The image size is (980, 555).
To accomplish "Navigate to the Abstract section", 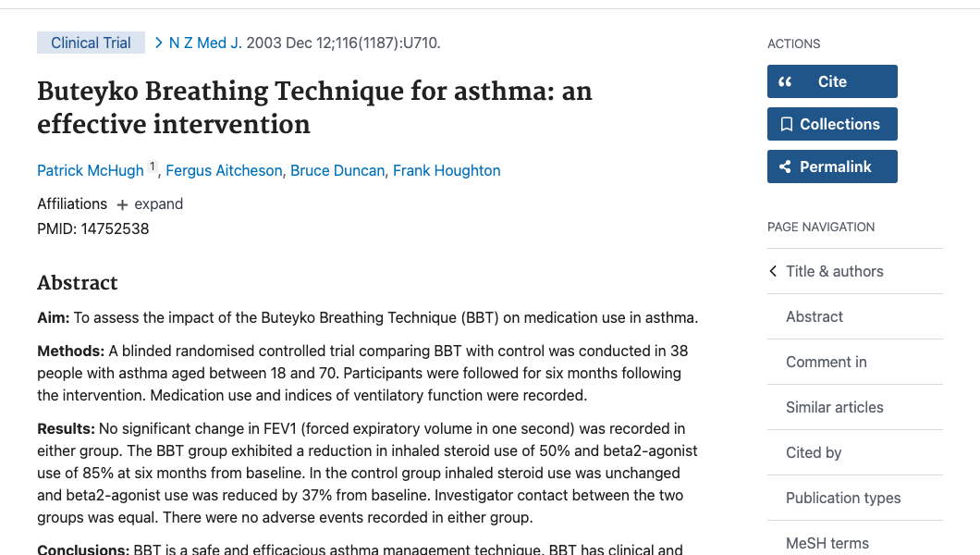I will (814, 316).
